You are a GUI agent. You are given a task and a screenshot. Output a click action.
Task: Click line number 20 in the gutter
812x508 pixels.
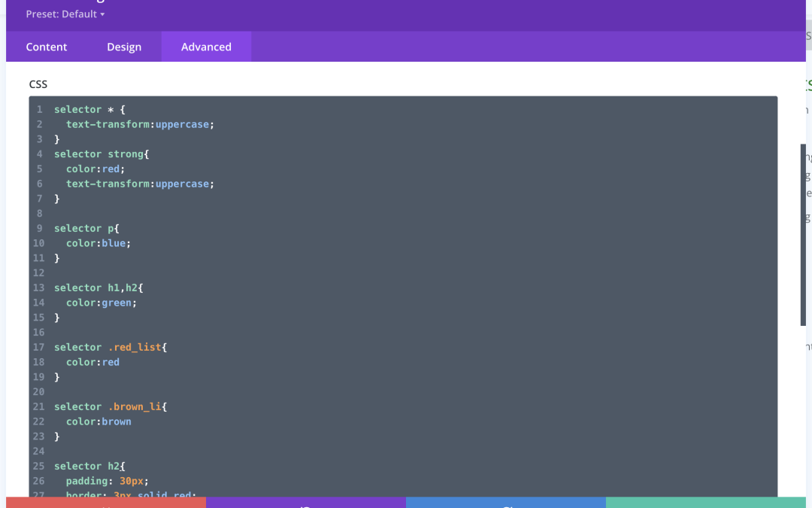click(39, 392)
